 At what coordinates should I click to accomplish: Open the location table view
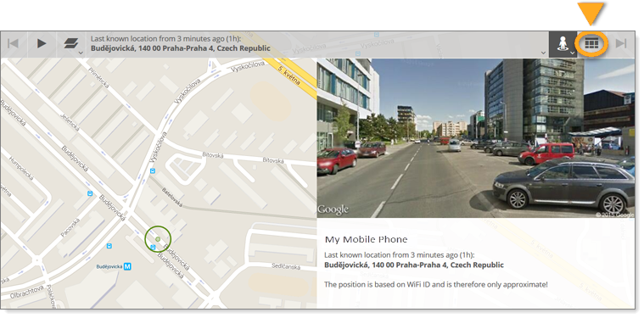tap(591, 44)
